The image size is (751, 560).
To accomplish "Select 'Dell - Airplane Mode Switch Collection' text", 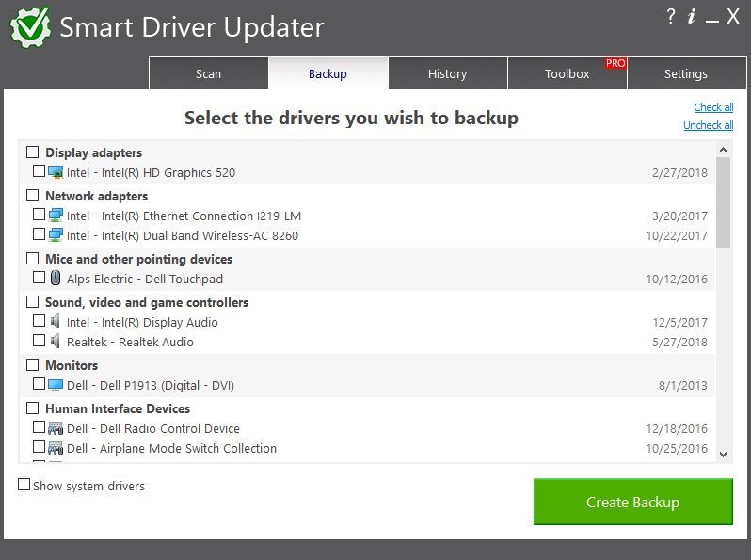I will (171, 448).
